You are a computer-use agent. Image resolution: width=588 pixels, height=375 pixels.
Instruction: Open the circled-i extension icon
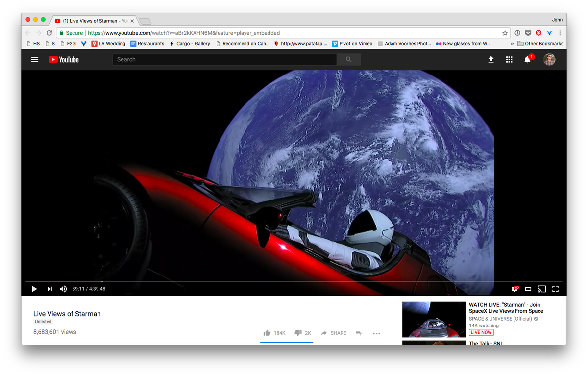517,33
